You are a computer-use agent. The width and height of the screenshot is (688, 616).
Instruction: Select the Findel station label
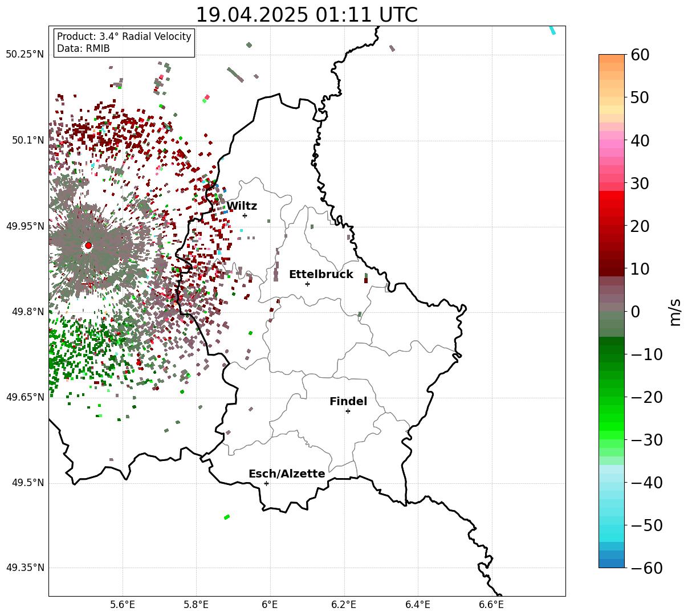click(x=348, y=402)
